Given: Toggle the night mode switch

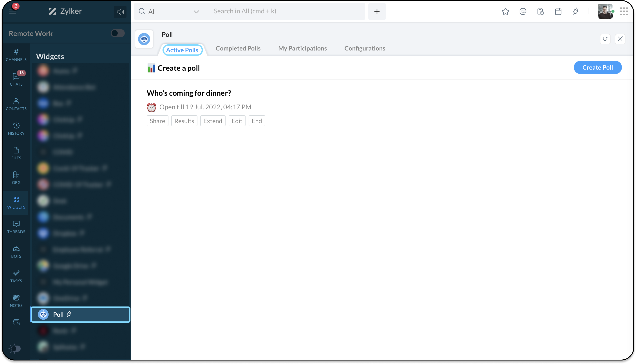Looking at the screenshot, I should click(x=15, y=348).
